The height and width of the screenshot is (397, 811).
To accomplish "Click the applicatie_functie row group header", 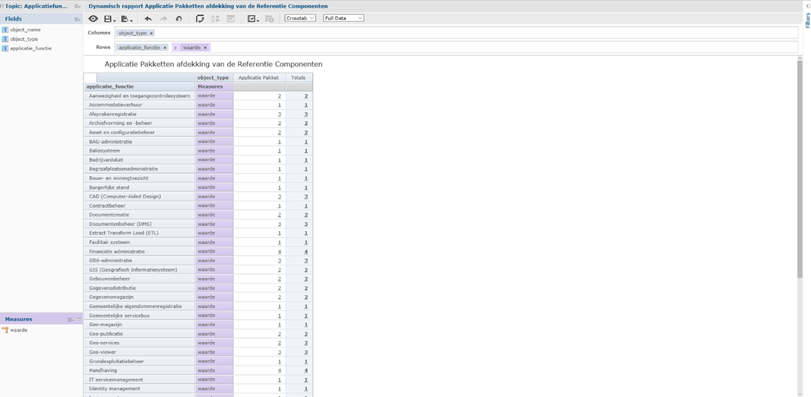I will [x=140, y=87].
